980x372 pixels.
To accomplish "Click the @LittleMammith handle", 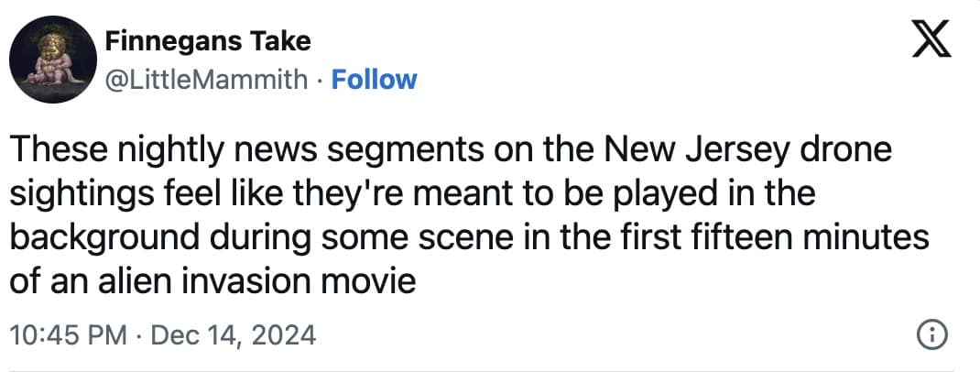I will click(x=207, y=80).
